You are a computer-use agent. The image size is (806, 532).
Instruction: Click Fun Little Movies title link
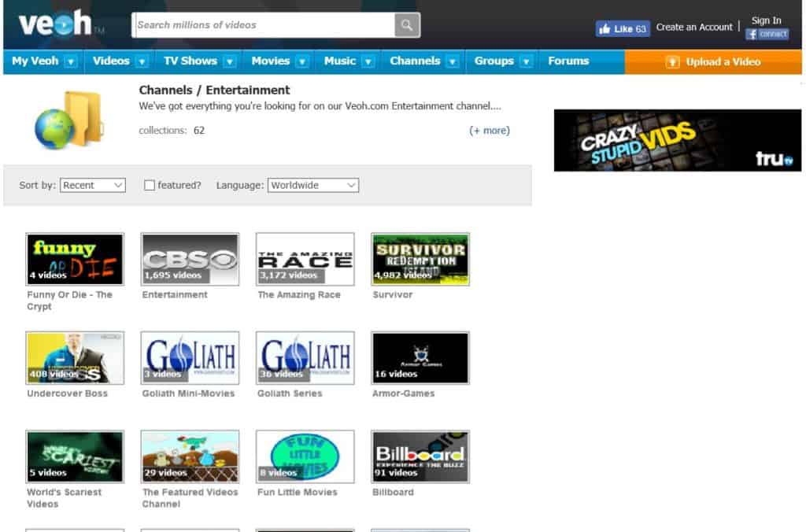point(297,492)
